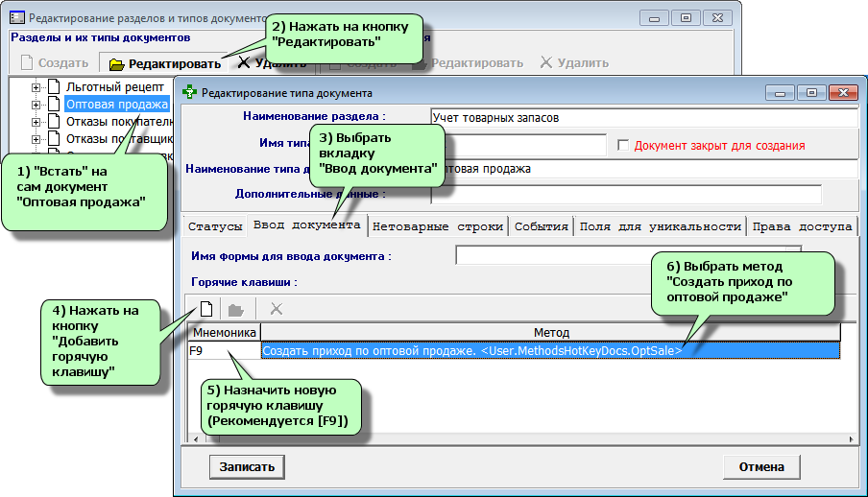Select the F9 mnemonic cell in table
The image size is (868, 497).
pyautogui.click(x=223, y=352)
